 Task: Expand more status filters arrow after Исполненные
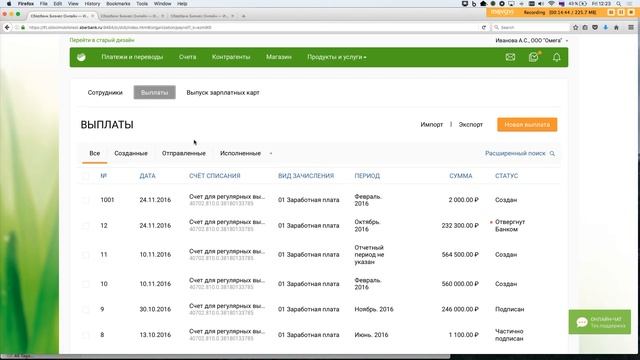click(271, 153)
